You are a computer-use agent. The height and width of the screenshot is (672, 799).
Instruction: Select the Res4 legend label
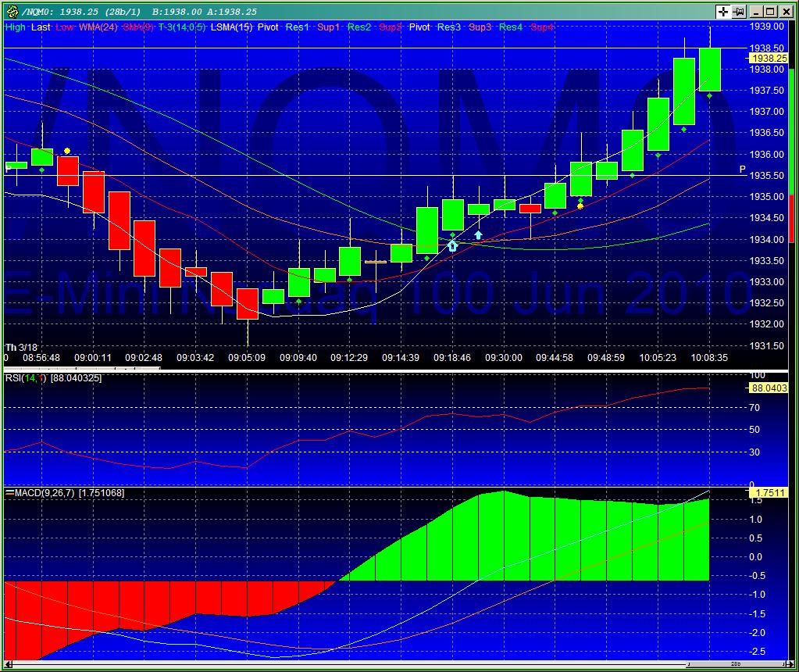click(x=511, y=27)
